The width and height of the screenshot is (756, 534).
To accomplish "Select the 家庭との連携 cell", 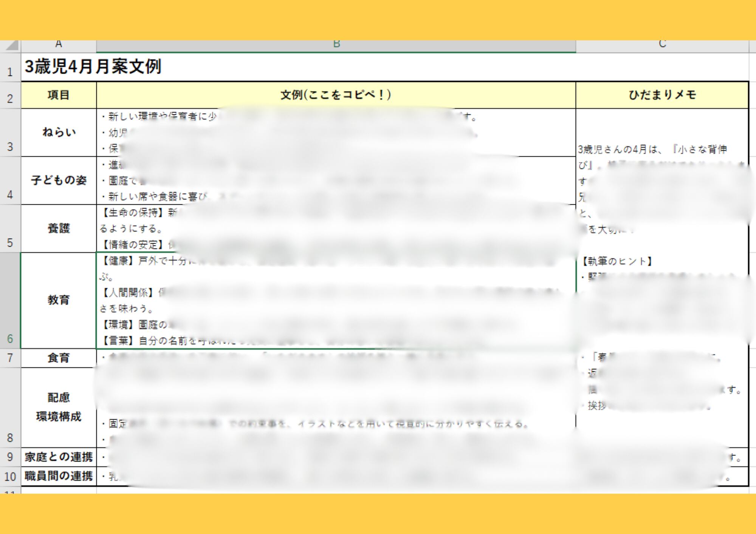I will (59, 457).
